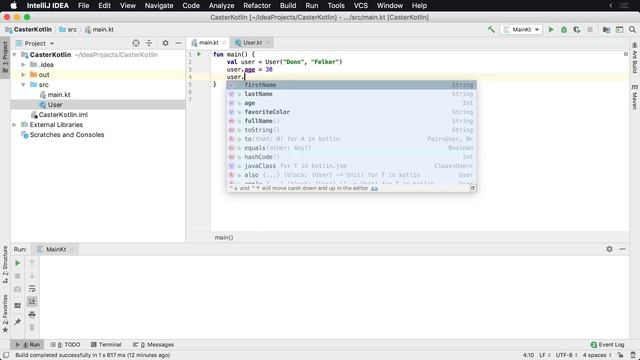
Task: Open Run panel settings gear
Action: (609, 249)
